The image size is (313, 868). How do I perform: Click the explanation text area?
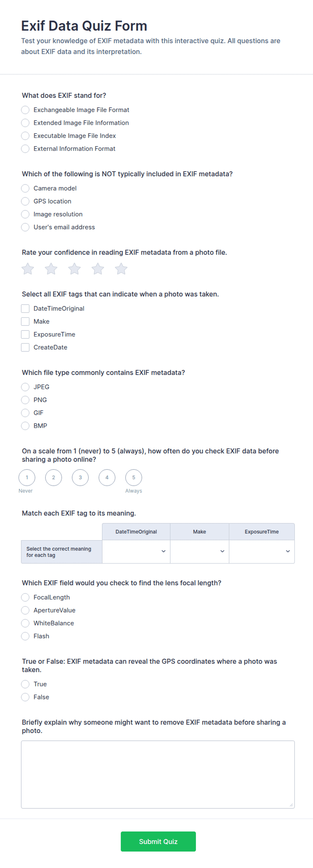click(x=158, y=774)
